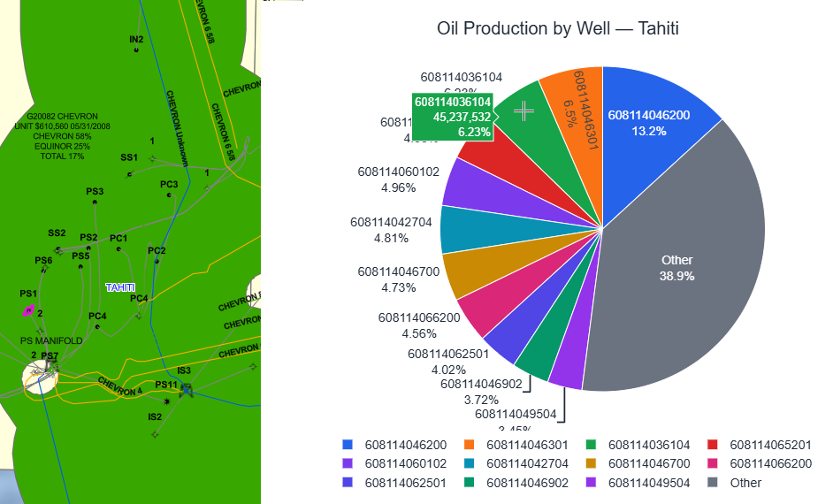The width and height of the screenshot is (833, 504).
Task: Click the blue TAHITI field label
Action: (120, 287)
